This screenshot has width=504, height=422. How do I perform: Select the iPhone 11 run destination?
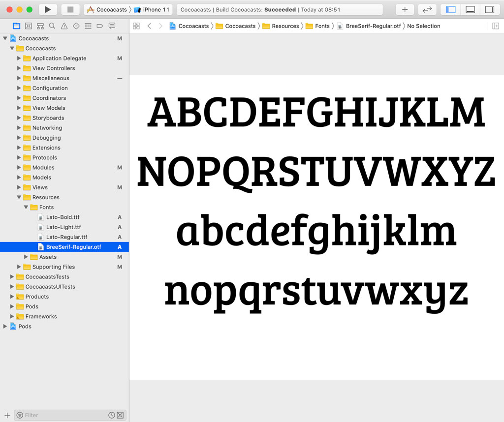(x=153, y=9)
